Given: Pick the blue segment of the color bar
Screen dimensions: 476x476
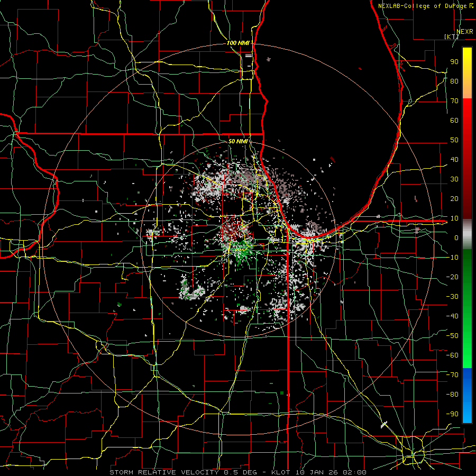Looking at the screenshot, I should 467,396.
